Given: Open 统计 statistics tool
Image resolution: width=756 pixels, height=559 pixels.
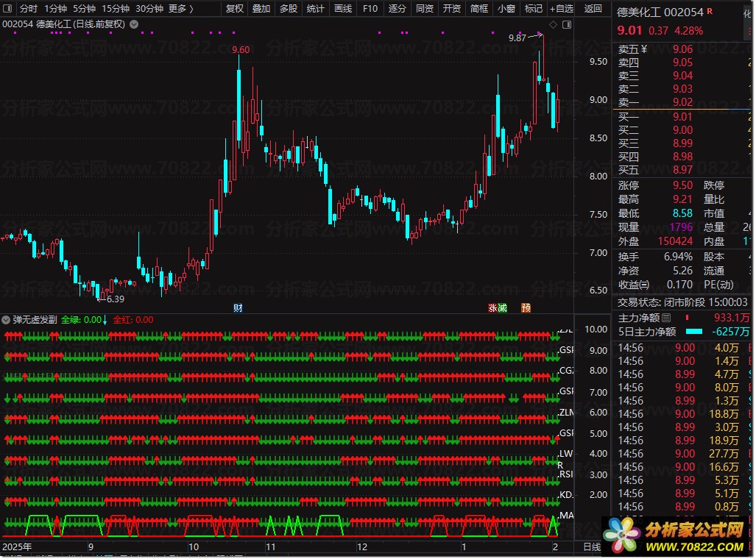Looking at the screenshot, I should click(315, 8).
